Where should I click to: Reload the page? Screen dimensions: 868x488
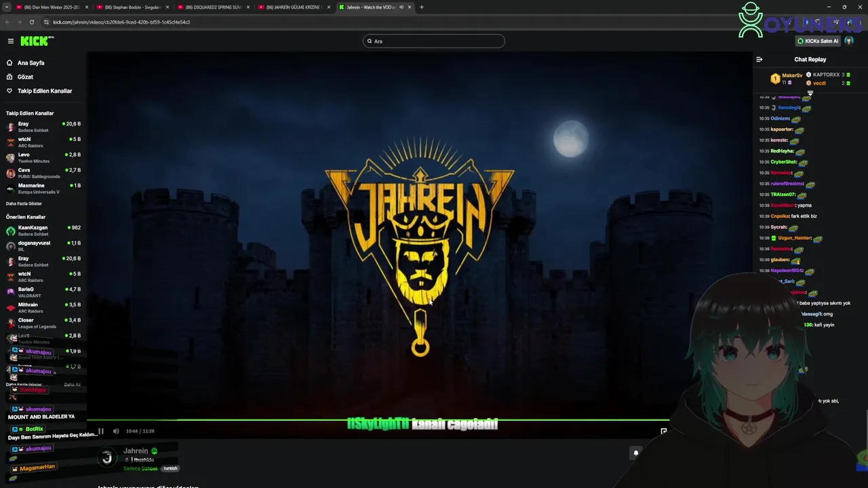[x=31, y=22]
